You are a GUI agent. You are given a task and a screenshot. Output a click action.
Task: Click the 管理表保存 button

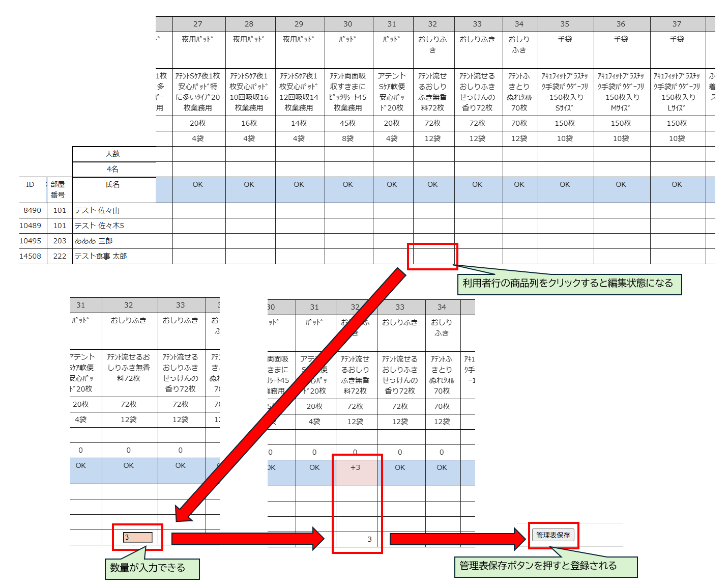[x=553, y=535]
